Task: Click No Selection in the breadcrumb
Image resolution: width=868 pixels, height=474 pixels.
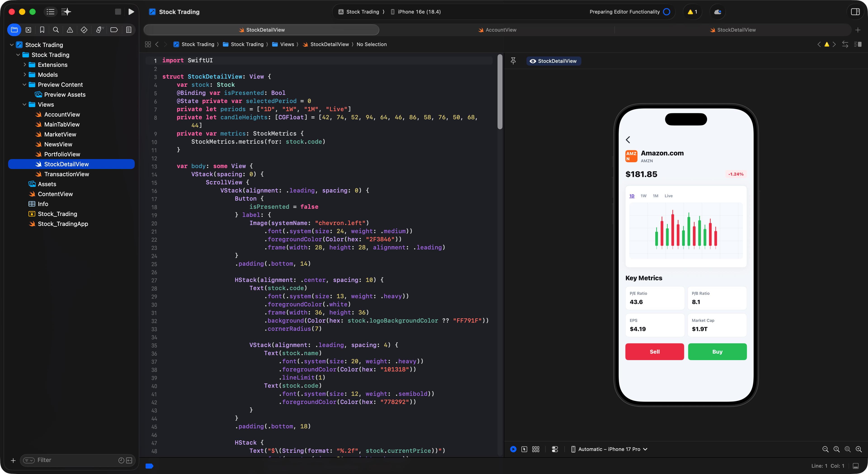Action: 371,45
